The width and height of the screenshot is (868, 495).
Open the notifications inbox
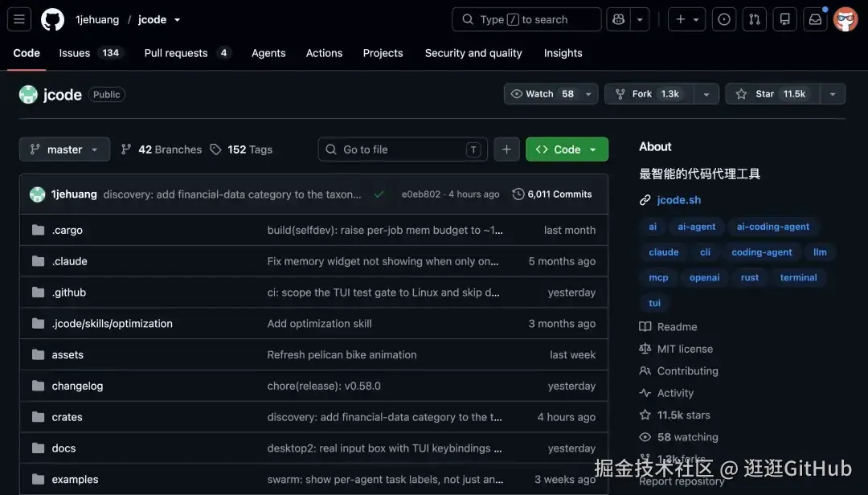[815, 19]
